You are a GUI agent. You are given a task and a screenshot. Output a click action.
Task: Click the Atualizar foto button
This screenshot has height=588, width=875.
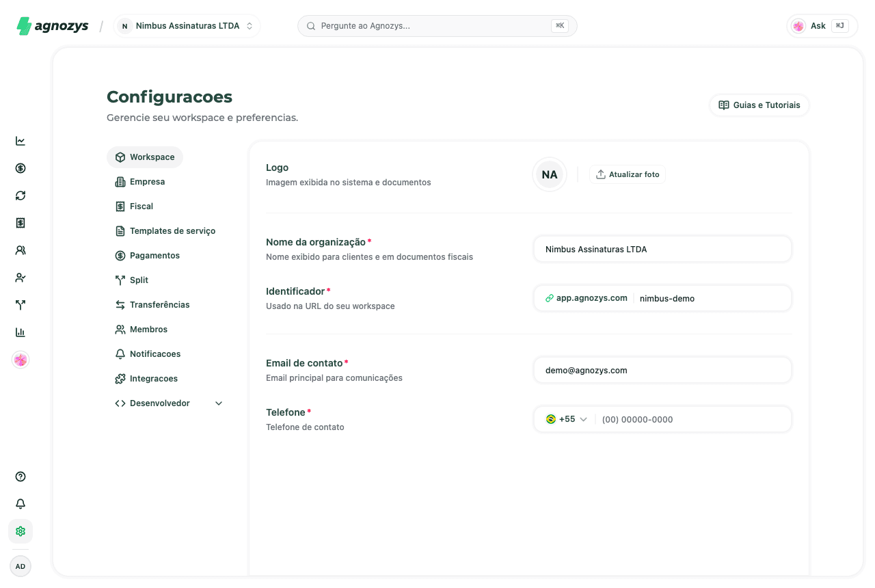[628, 174]
